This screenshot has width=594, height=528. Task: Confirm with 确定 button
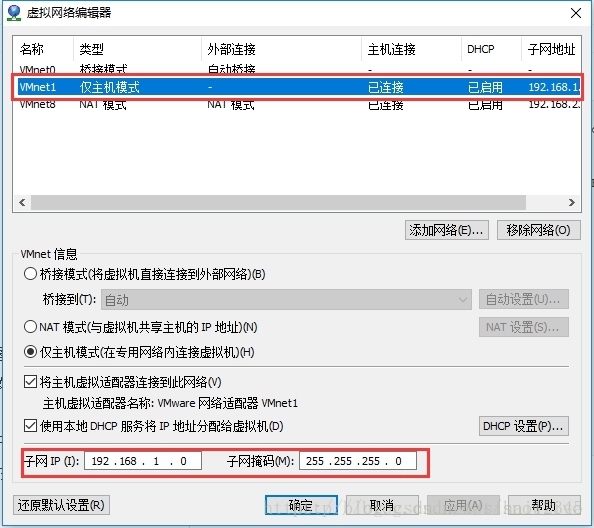click(x=301, y=505)
